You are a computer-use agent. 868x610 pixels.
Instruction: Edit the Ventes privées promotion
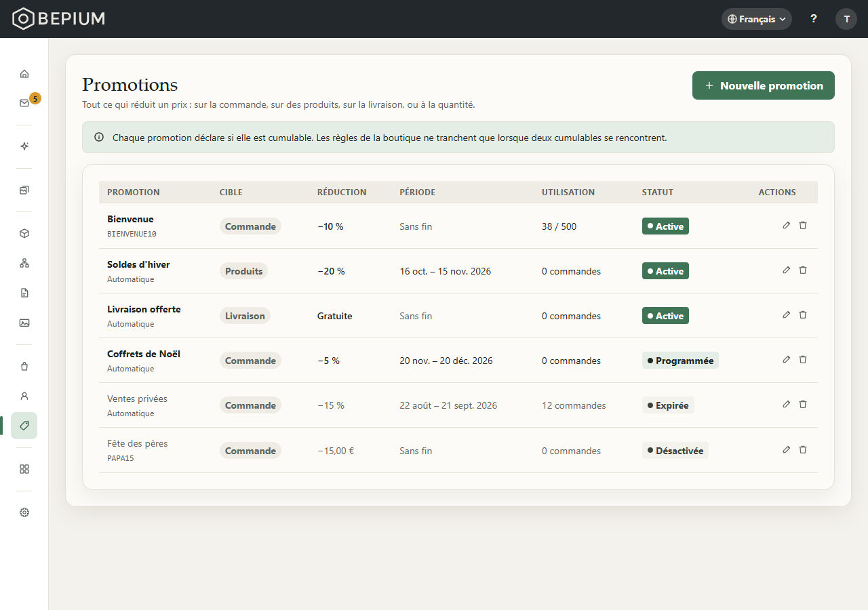pyautogui.click(x=787, y=404)
